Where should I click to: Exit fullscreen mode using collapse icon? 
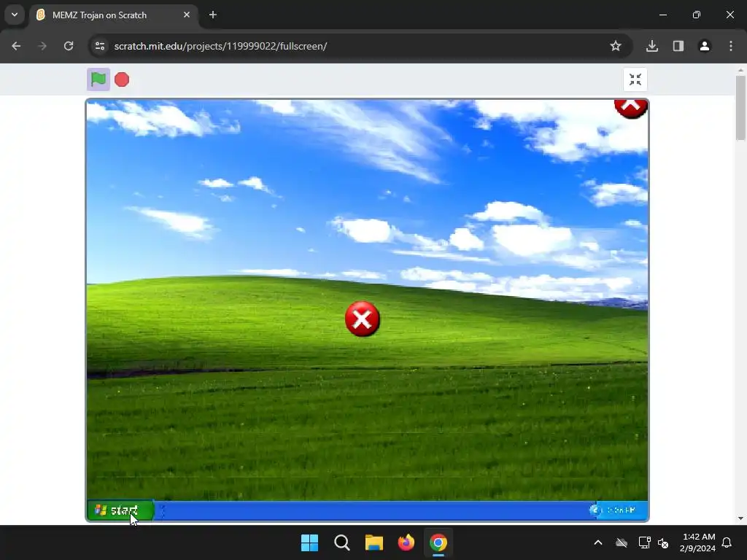[635, 79]
